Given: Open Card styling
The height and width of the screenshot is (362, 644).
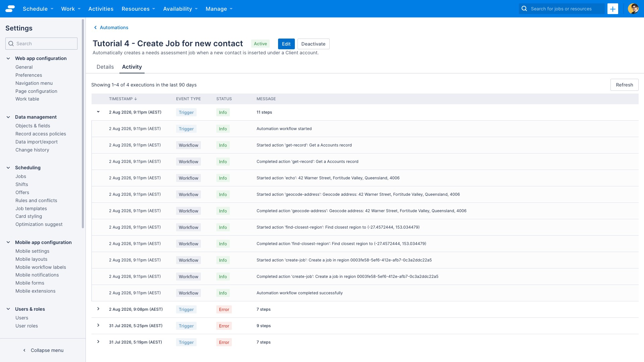Looking at the screenshot, I should pyautogui.click(x=29, y=216).
